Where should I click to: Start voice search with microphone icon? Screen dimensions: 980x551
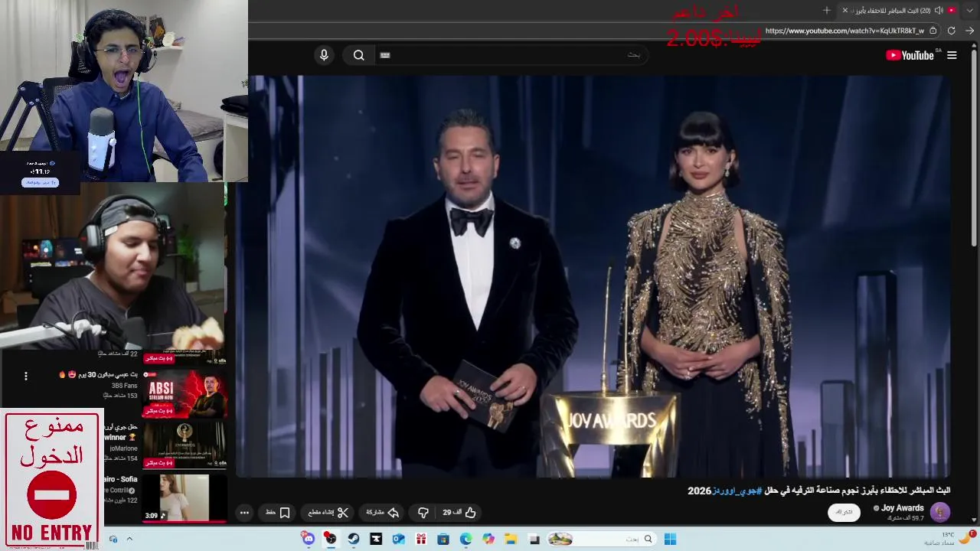(324, 55)
